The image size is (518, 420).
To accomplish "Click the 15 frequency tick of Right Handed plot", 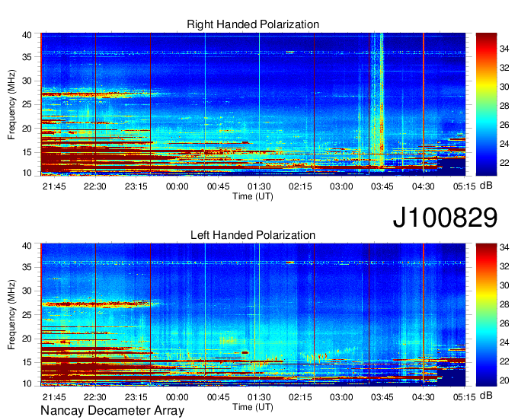I will tap(27, 152).
